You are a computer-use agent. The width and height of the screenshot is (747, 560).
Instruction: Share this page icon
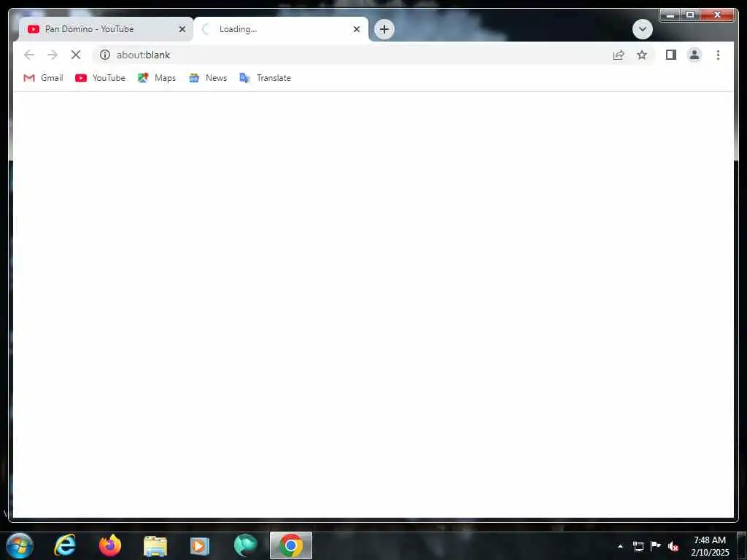click(x=619, y=55)
